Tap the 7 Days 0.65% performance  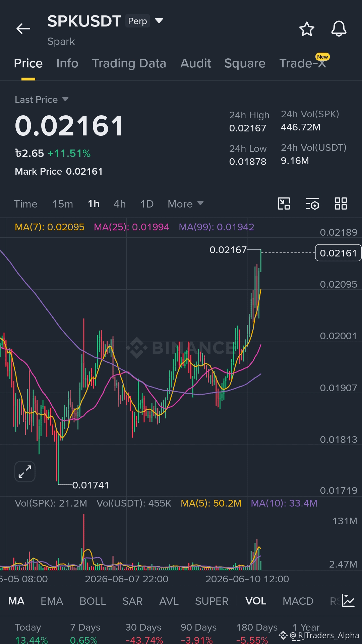point(85,634)
